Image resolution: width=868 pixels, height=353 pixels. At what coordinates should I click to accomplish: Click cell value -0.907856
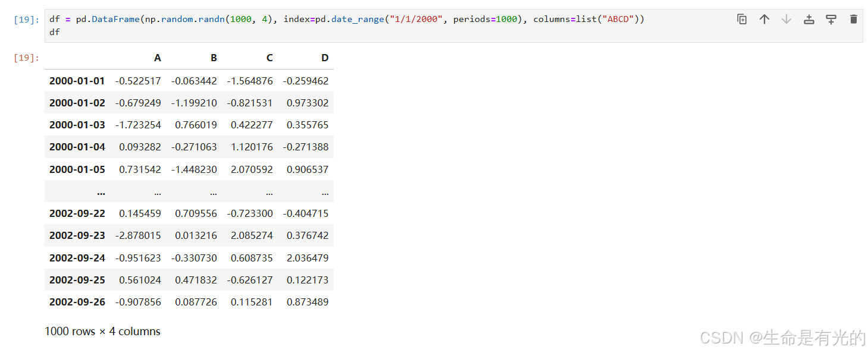138,302
